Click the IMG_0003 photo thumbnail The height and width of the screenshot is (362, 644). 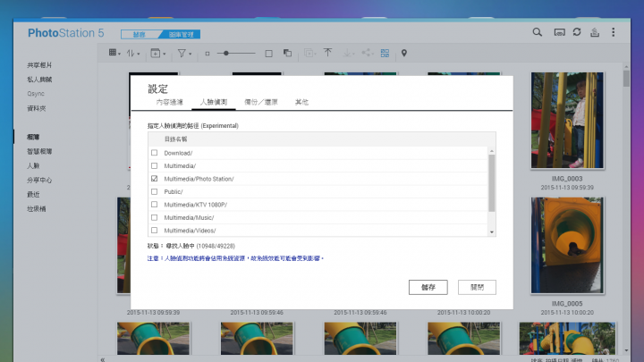tap(567, 121)
